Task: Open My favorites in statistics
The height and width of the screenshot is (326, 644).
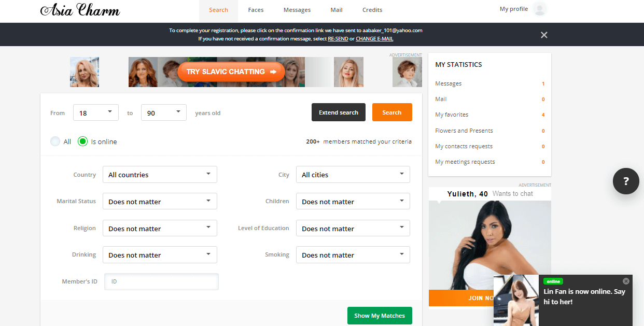Action: [489, 115]
